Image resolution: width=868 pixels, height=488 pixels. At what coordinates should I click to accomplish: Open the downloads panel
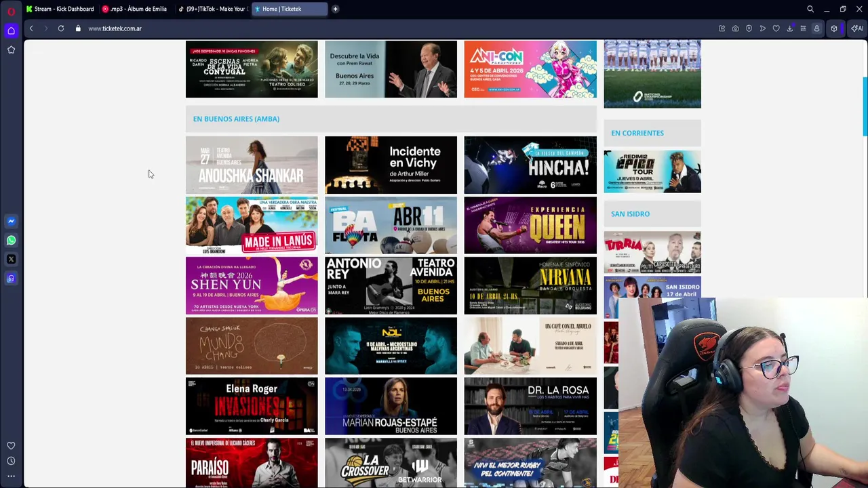(790, 28)
